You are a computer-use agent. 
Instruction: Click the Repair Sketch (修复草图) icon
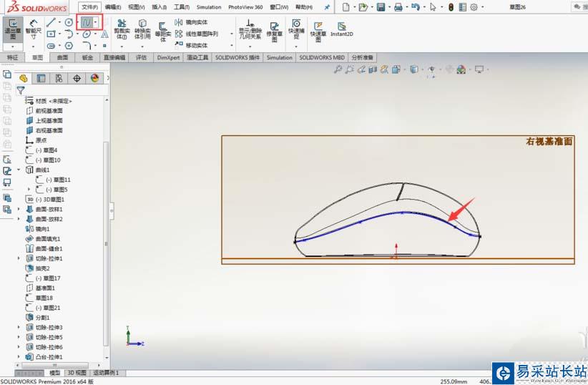click(274, 29)
